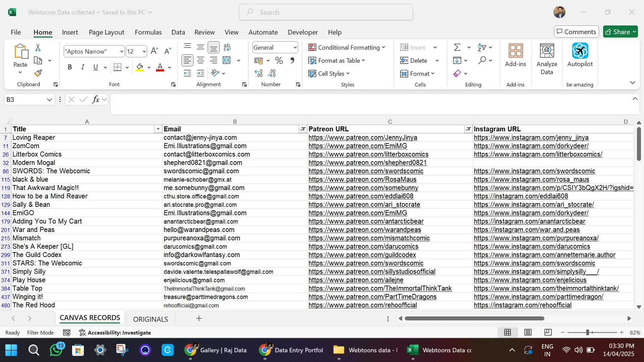Screen dimensions: 644x362
Task: Open the Title column filter dropdown
Action: (158, 129)
